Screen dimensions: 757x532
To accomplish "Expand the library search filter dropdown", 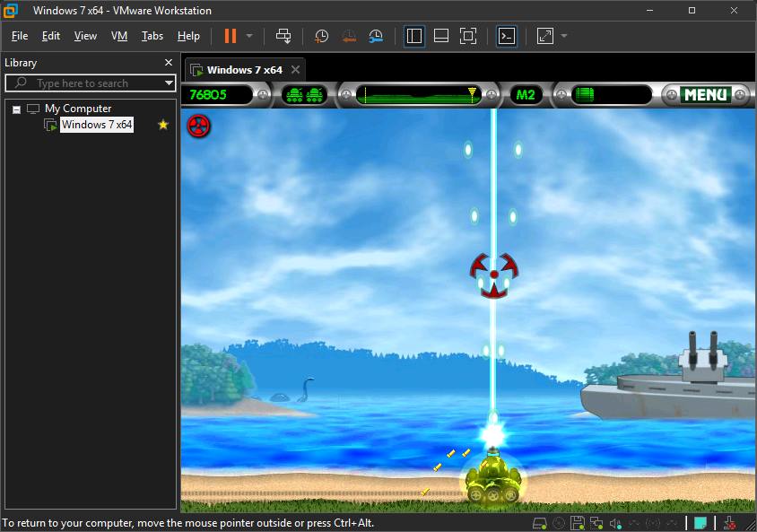I will click(169, 83).
